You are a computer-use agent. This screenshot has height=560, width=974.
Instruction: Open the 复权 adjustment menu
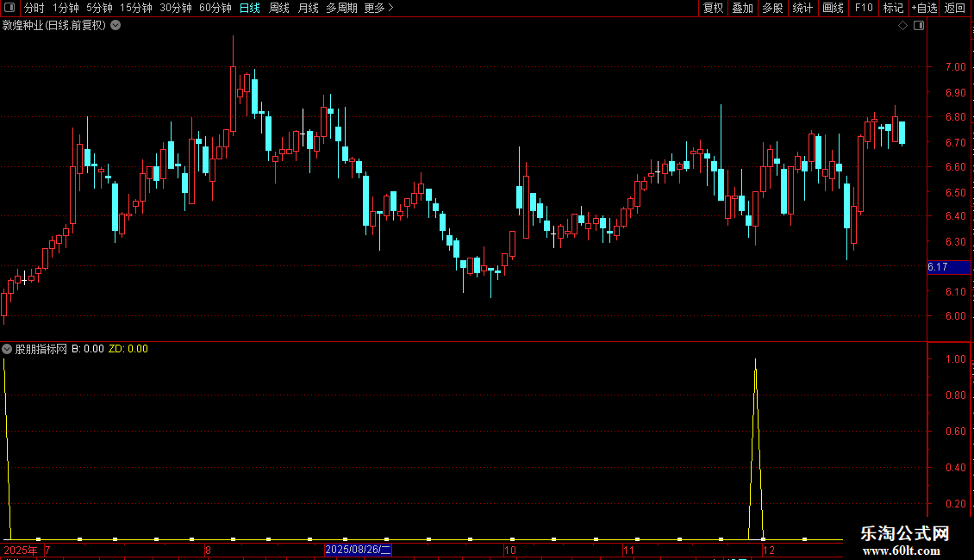click(713, 8)
